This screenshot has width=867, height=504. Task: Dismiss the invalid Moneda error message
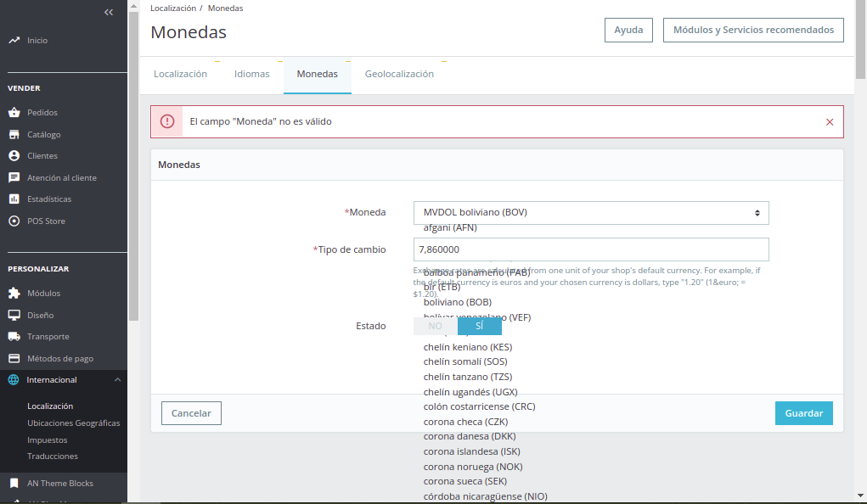[x=830, y=122]
